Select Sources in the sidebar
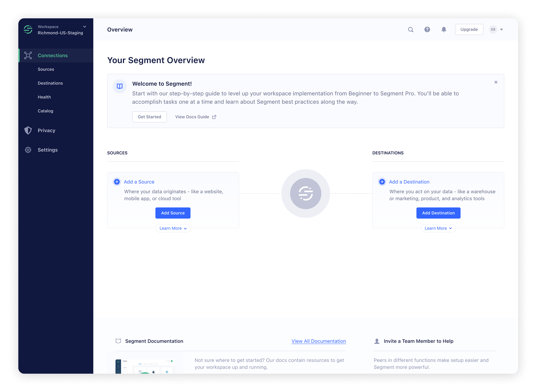535x392 pixels. click(x=46, y=69)
